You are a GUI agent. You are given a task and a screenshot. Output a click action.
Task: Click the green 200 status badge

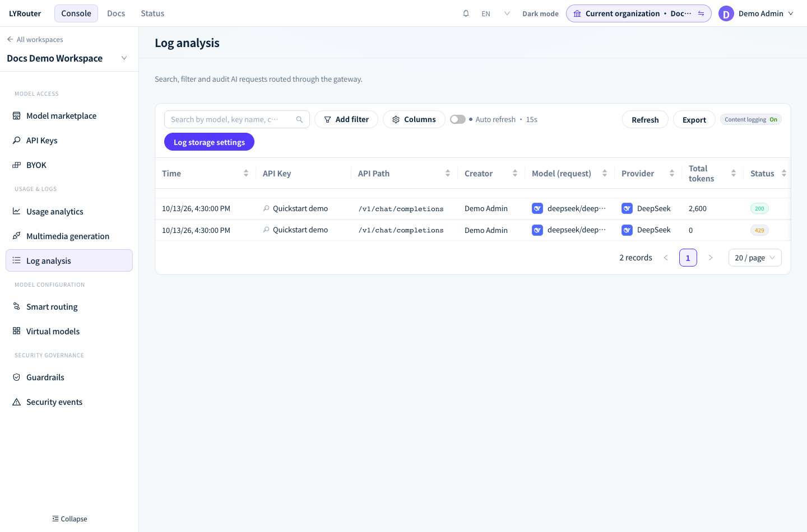[759, 208]
